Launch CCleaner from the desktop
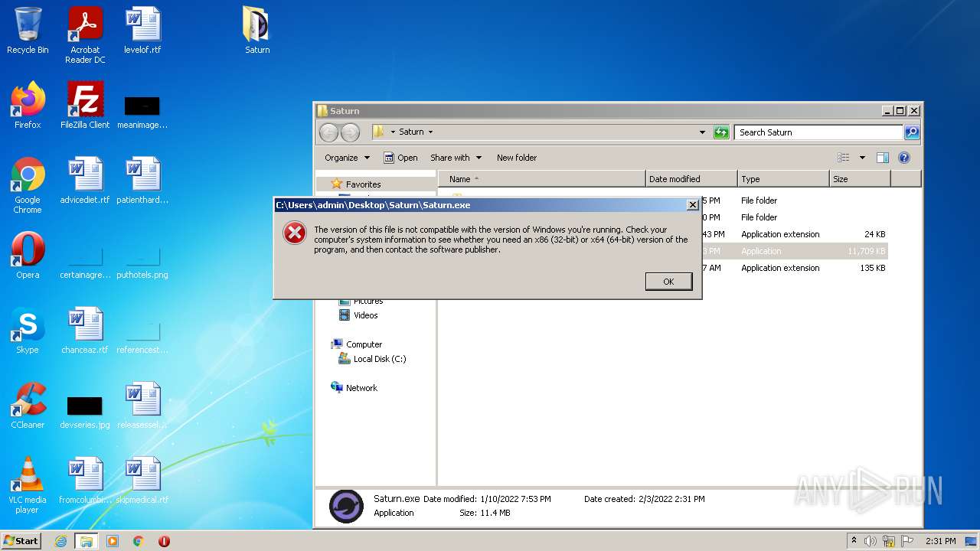The width and height of the screenshot is (980, 551). pyautogui.click(x=28, y=406)
